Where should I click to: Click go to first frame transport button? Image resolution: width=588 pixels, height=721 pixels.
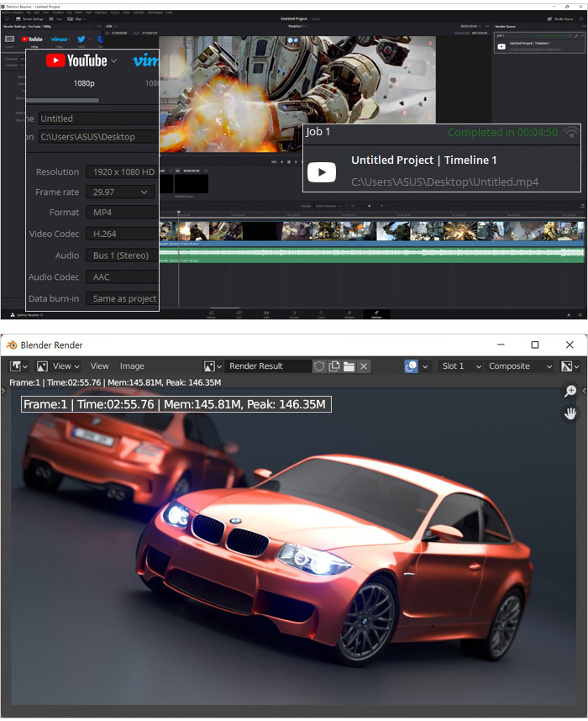[x=274, y=162]
